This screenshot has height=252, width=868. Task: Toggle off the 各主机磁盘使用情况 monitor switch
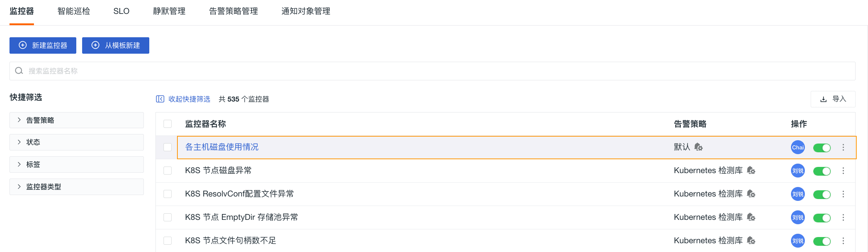click(x=822, y=148)
